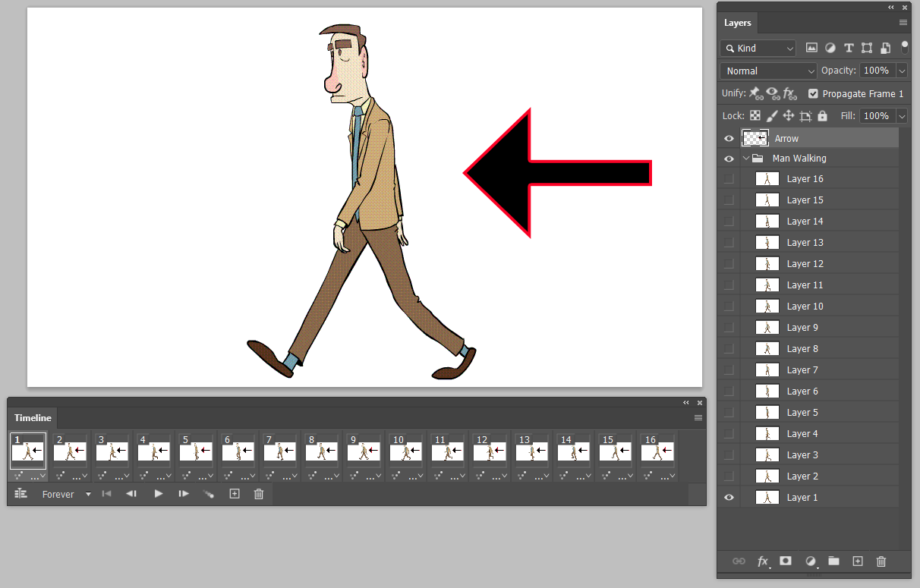Convert to video timeline with the leftmost timeline icon
This screenshot has height=588, width=920.
click(20, 493)
